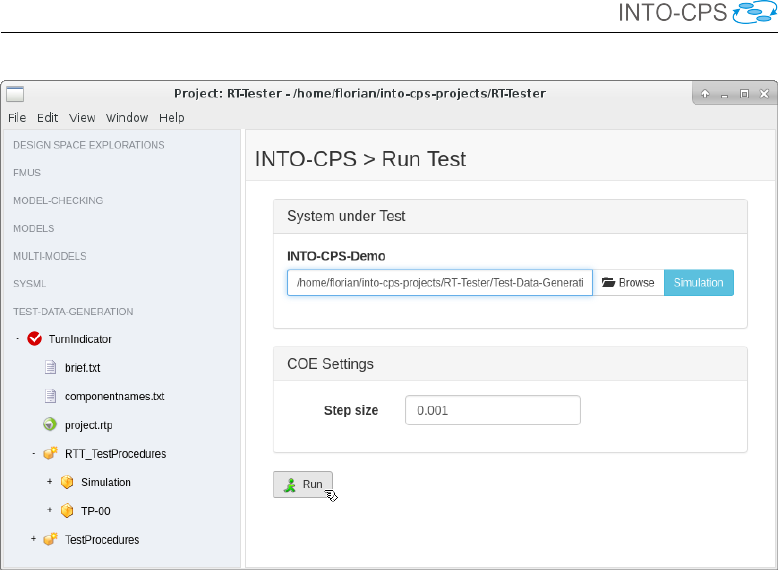This screenshot has height=570, width=778.
Task: Click the Browse button
Action: pyautogui.click(x=628, y=283)
